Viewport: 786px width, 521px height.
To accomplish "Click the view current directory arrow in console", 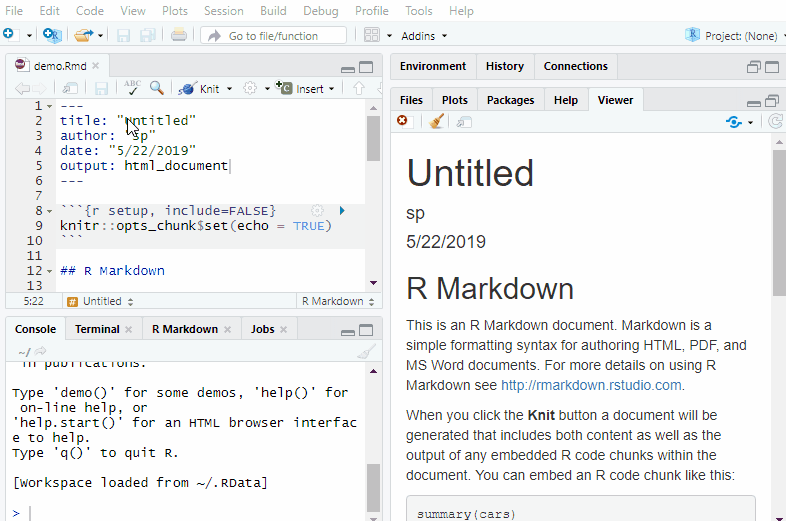I will tap(41, 351).
